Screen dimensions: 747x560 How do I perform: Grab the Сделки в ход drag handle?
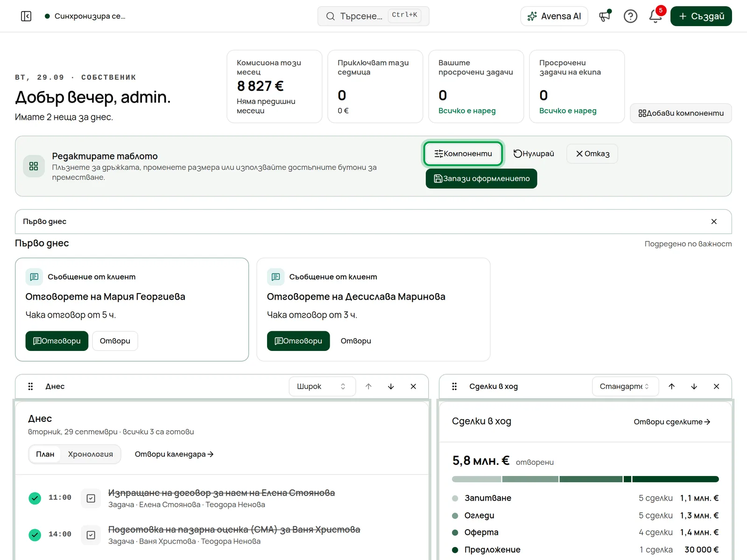(454, 386)
